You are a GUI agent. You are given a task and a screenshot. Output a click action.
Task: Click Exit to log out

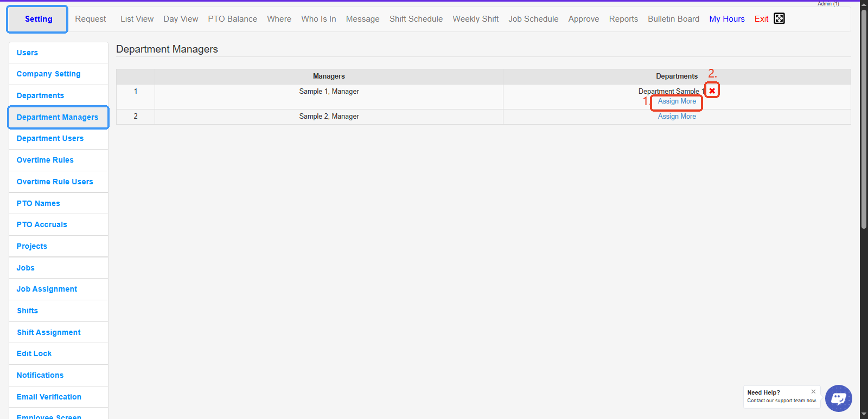(761, 19)
